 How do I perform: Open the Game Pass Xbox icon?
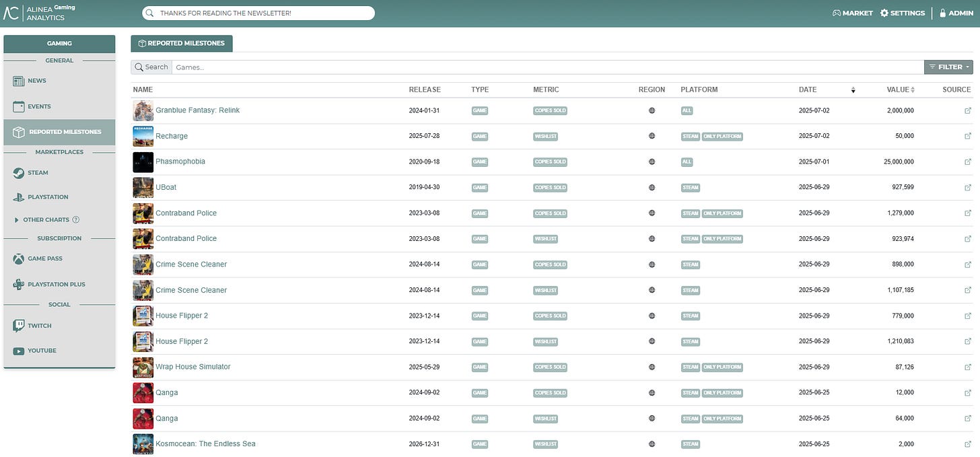19,258
